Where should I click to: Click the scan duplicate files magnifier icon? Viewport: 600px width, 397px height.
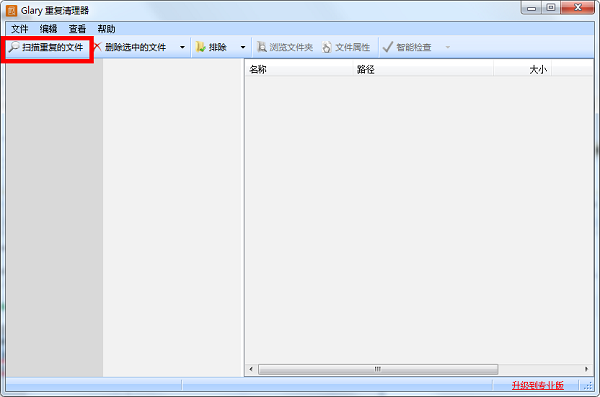14,47
